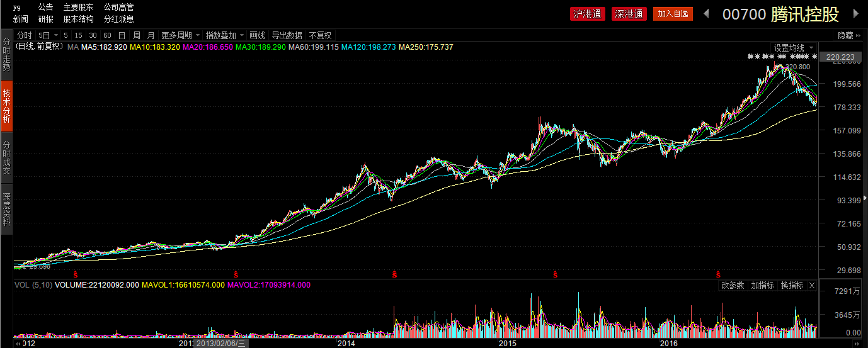Click the magenta MA20:186.650 legend label
The height and width of the screenshot is (348, 868).
tap(208, 47)
